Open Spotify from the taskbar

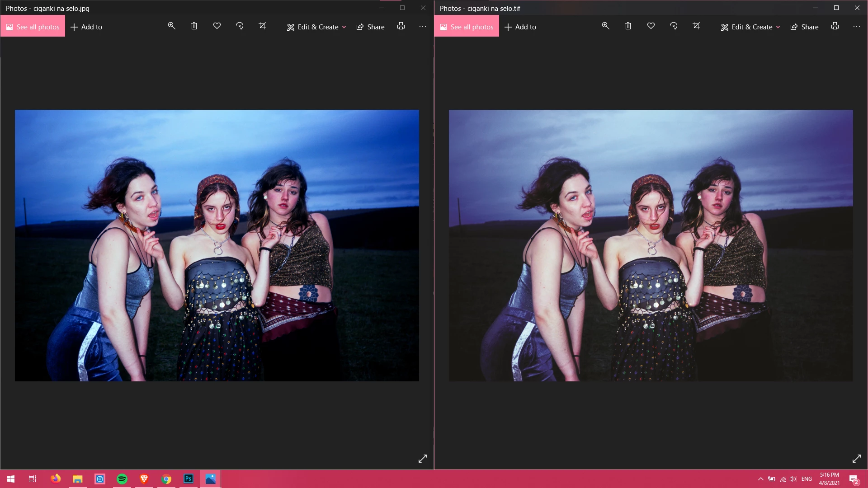point(122,479)
